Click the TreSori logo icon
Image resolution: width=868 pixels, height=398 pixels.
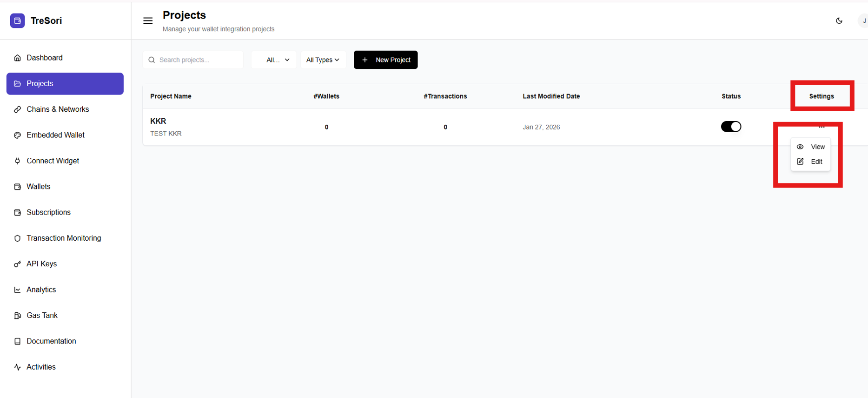click(17, 20)
